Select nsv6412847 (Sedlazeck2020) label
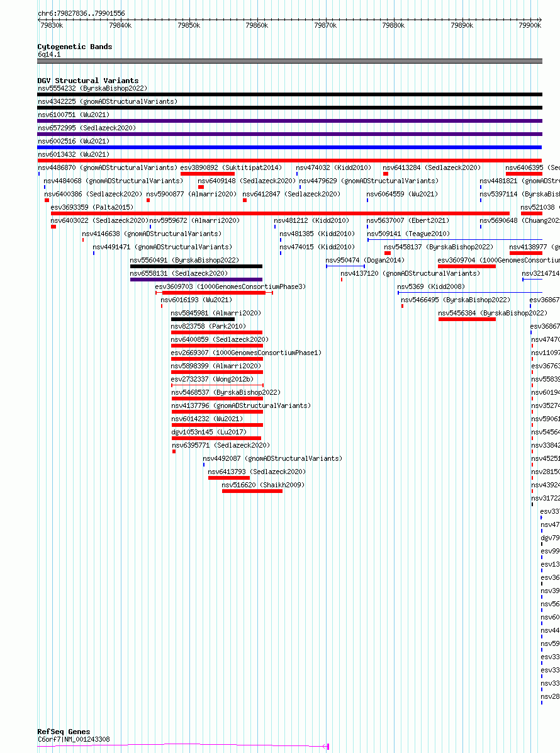560x753 pixels. point(291,194)
